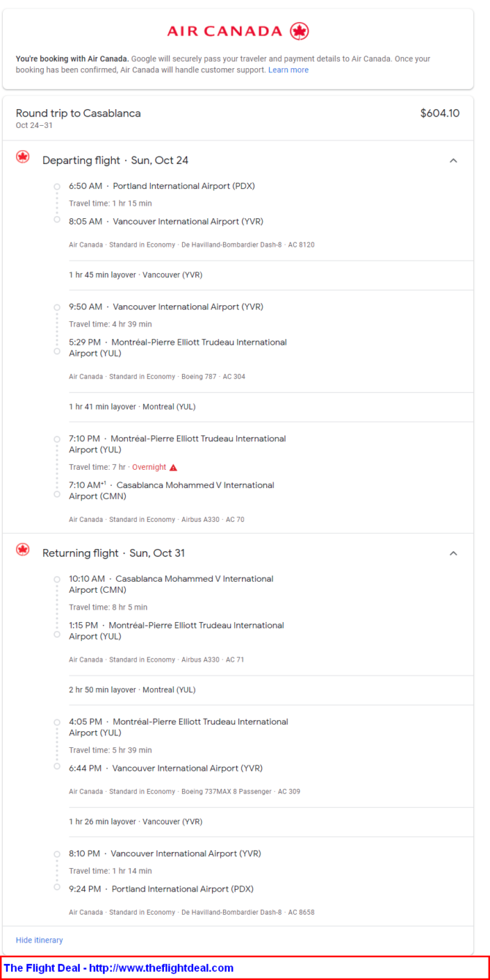Click the Departing flight Sun, Oct 24 header
The image size is (490, 980).
tap(116, 160)
